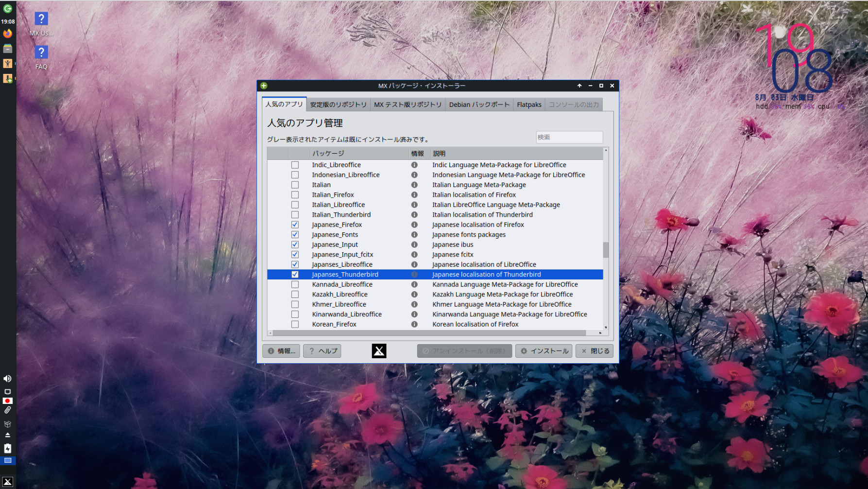This screenshot has height=489, width=868.
Task: Click the window always-on-top arrow button
Action: 579,86
